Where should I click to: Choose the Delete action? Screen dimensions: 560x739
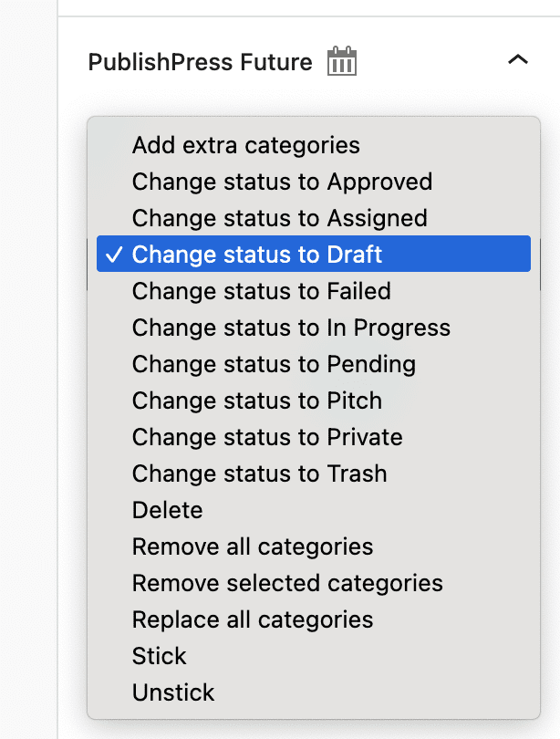pos(168,510)
